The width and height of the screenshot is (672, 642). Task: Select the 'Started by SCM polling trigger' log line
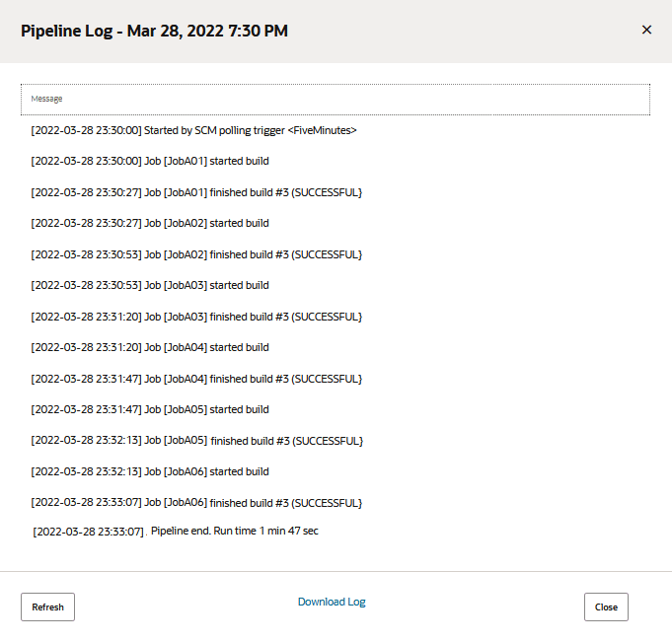pos(193,130)
